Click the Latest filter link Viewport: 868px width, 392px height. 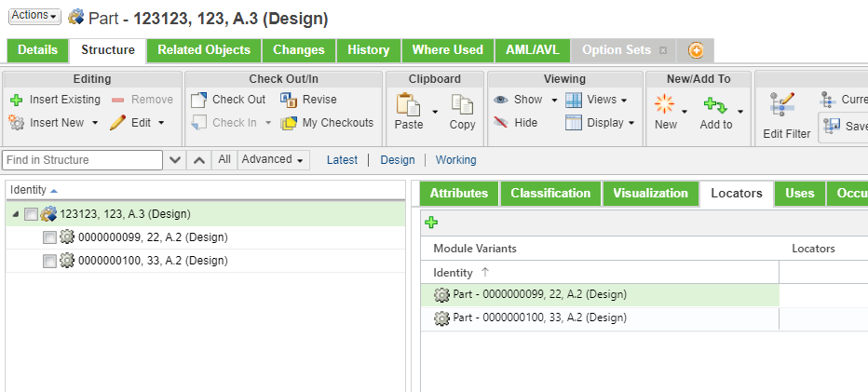[342, 160]
